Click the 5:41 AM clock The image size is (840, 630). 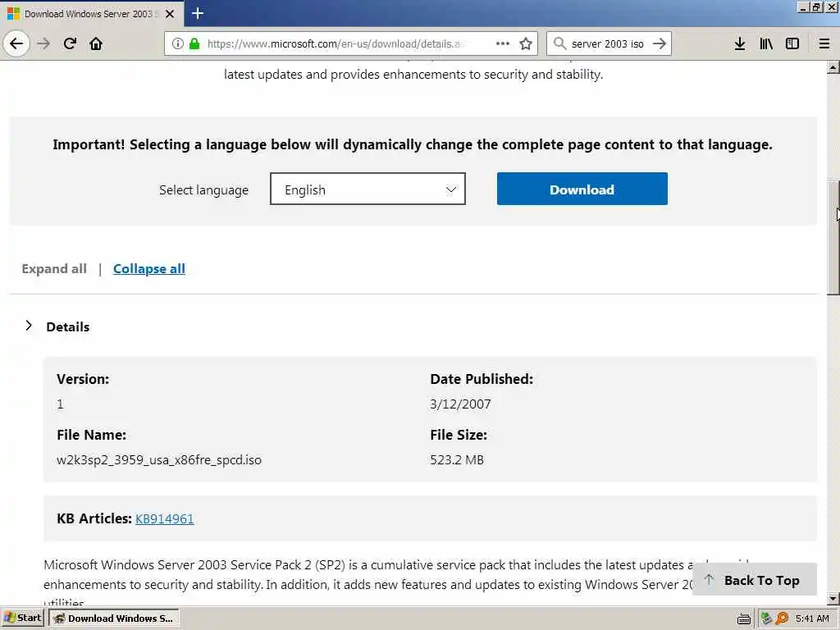click(813, 619)
